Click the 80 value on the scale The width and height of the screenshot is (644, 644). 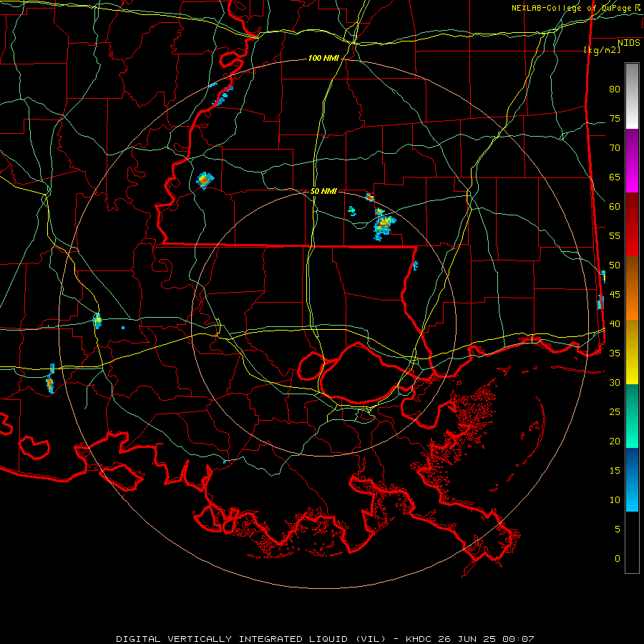[x=615, y=89]
